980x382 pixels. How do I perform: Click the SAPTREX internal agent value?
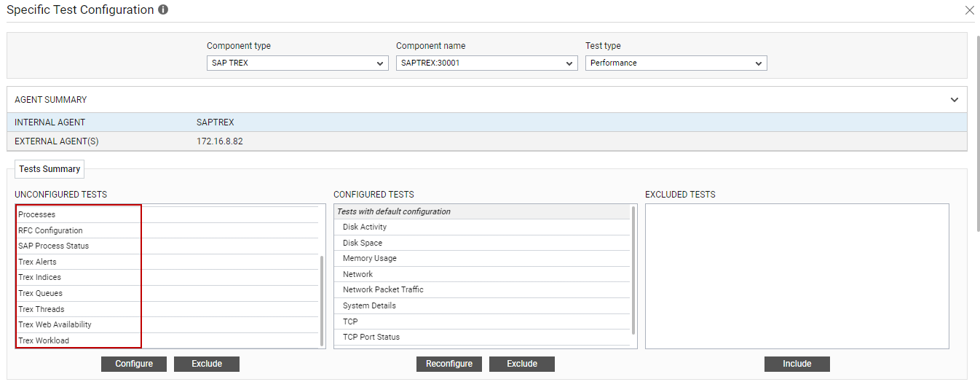point(216,122)
